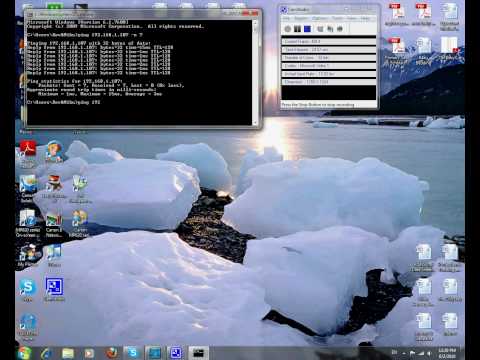
Task: Open the Options menu in CamStudio
Action: pos(319,18)
